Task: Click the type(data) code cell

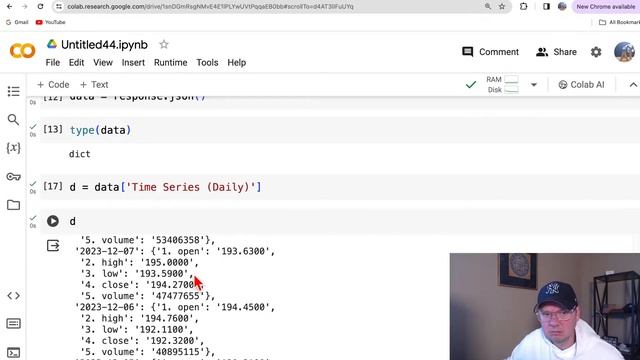Action: (x=340, y=130)
